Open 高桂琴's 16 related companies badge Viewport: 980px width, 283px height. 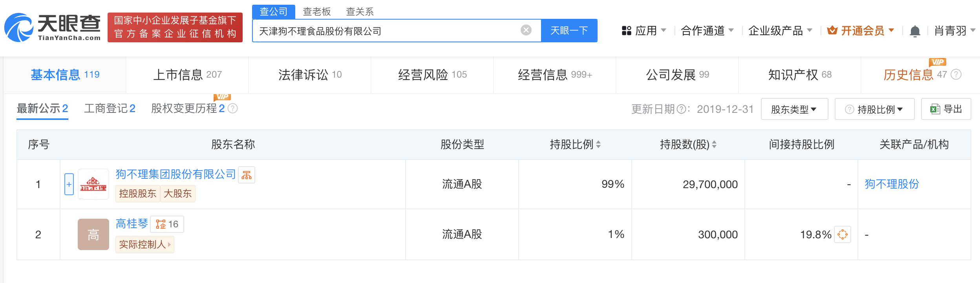(x=167, y=224)
